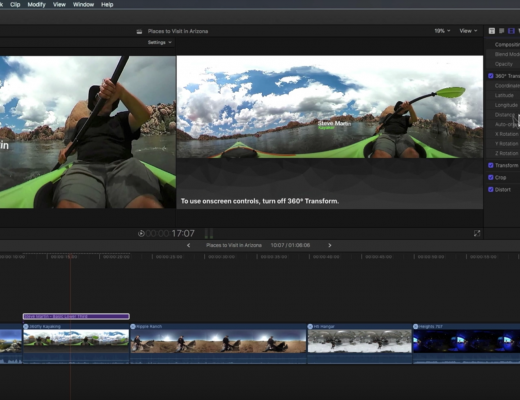Click the Latitude parameter label
Image resolution: width=520 pixels, height=400 pixels.
pos(504,95)
